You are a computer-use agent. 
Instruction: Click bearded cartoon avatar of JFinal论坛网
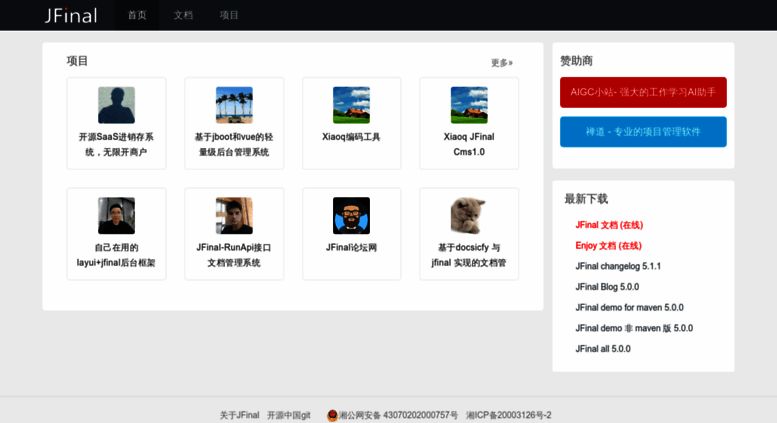[351, 215]
